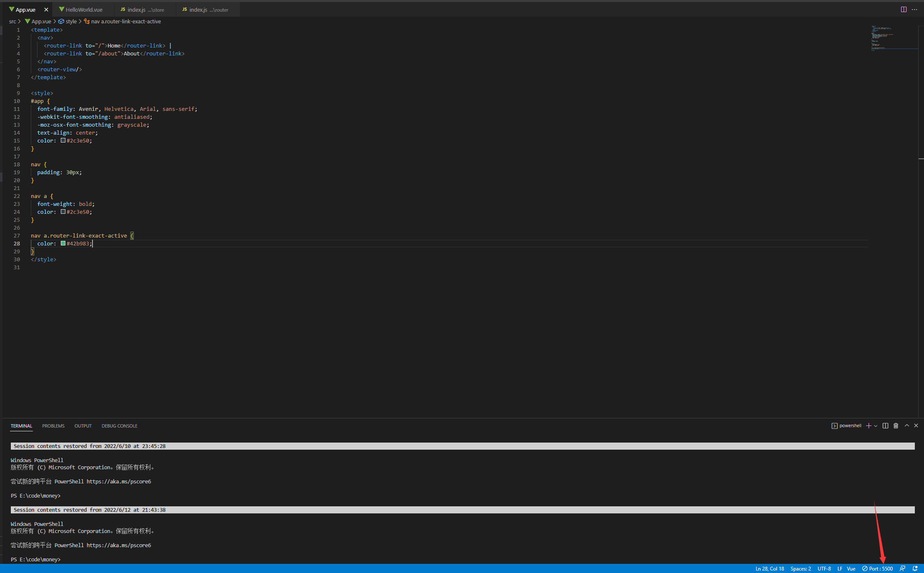Split the terminal pane

tap(885, 425)
